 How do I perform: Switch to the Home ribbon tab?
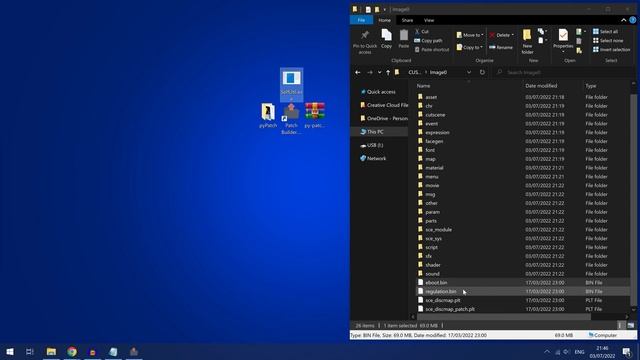(x=384, y=20)
